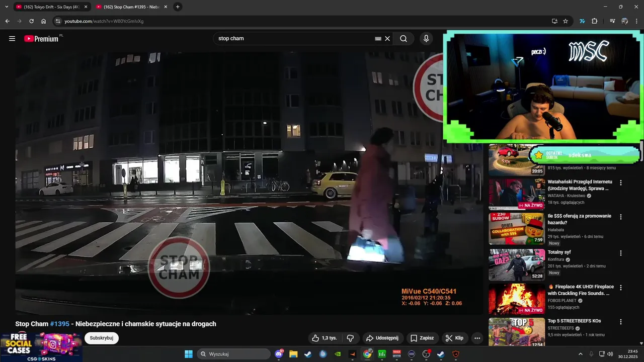644x362 pixels.
Task: Open the on-screen keyboard in search box
Action: (x=378, y=39)
